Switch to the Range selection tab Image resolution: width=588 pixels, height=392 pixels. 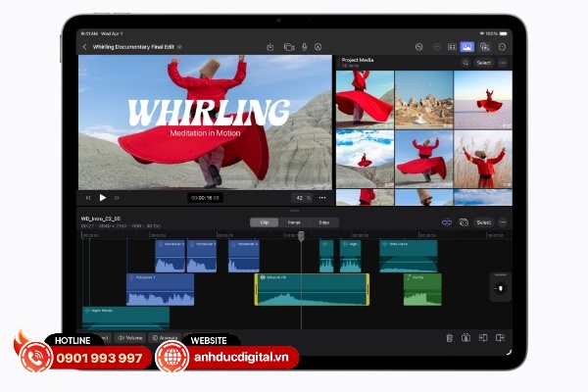coord(294,222)
